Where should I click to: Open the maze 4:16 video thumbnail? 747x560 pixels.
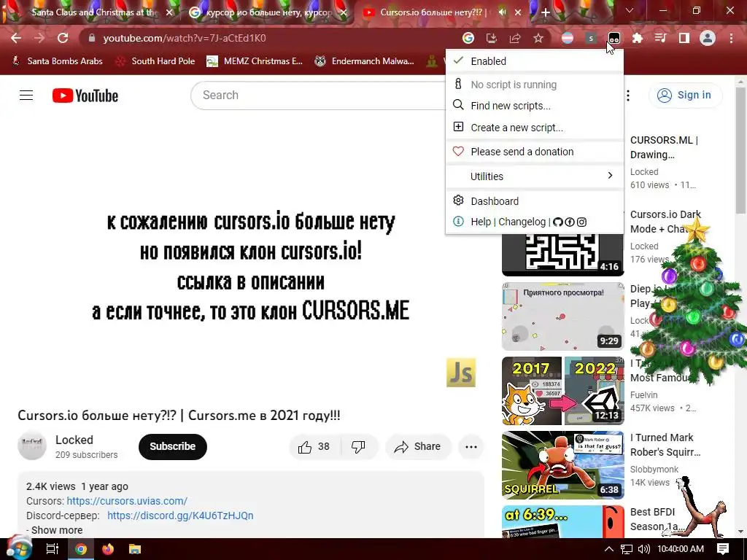pyautogui.click(x=562, y=254)
